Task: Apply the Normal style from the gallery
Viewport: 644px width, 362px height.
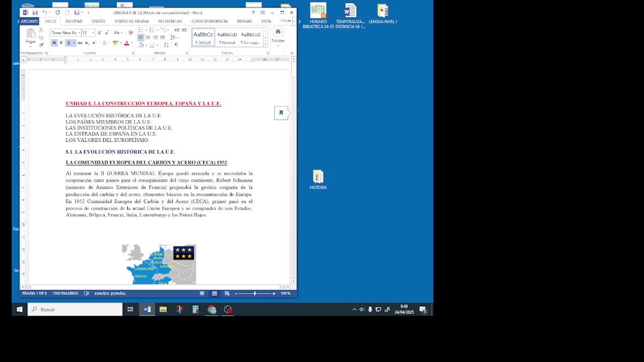Action: (x=227, y=37)
